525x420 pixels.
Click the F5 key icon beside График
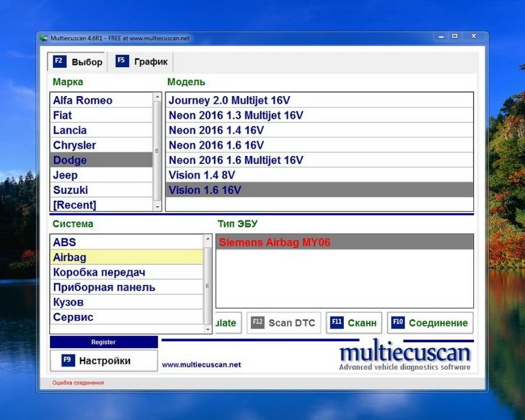(122, 61)
